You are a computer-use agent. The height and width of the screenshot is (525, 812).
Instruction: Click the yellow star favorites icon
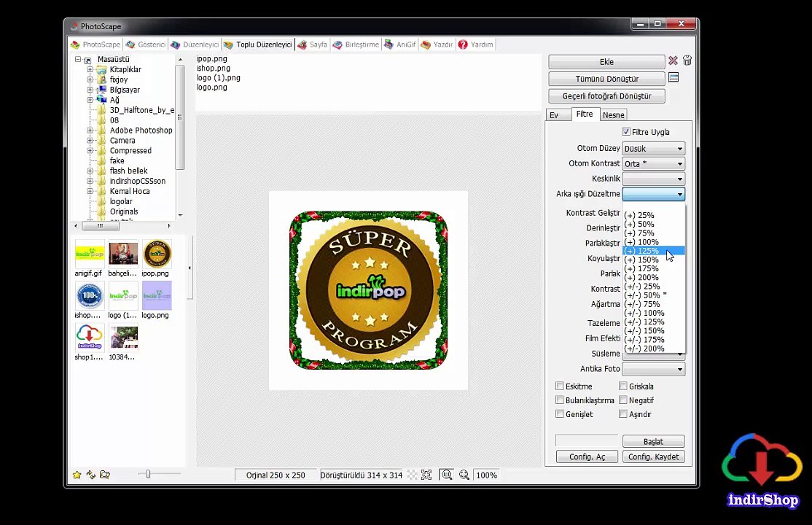[77, 475]
